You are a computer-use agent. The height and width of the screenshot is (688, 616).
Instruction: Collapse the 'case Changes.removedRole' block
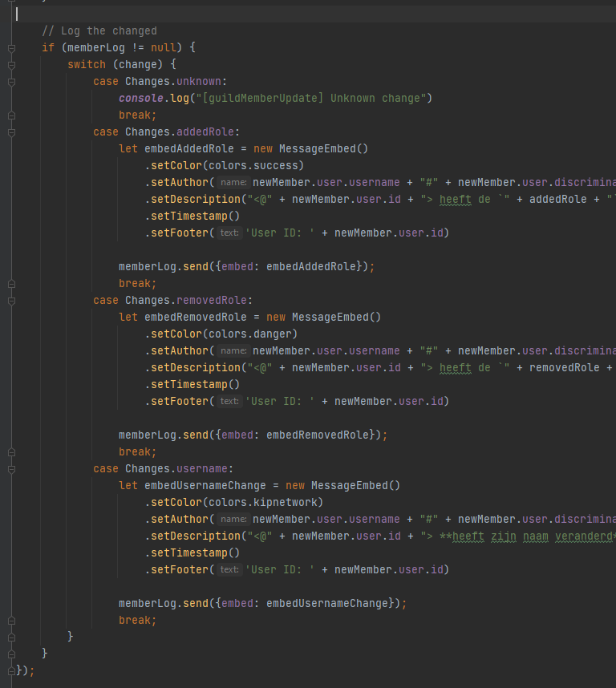pyautogui.click(x=11, y=301)
